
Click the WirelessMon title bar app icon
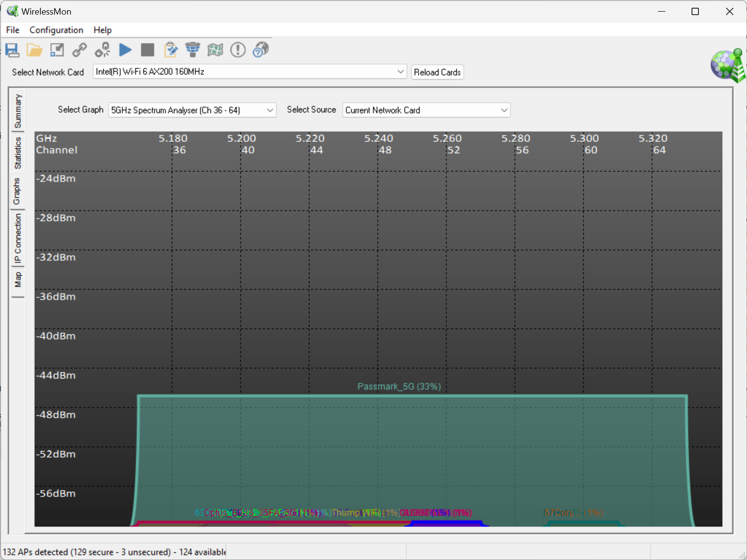point(12,11)
